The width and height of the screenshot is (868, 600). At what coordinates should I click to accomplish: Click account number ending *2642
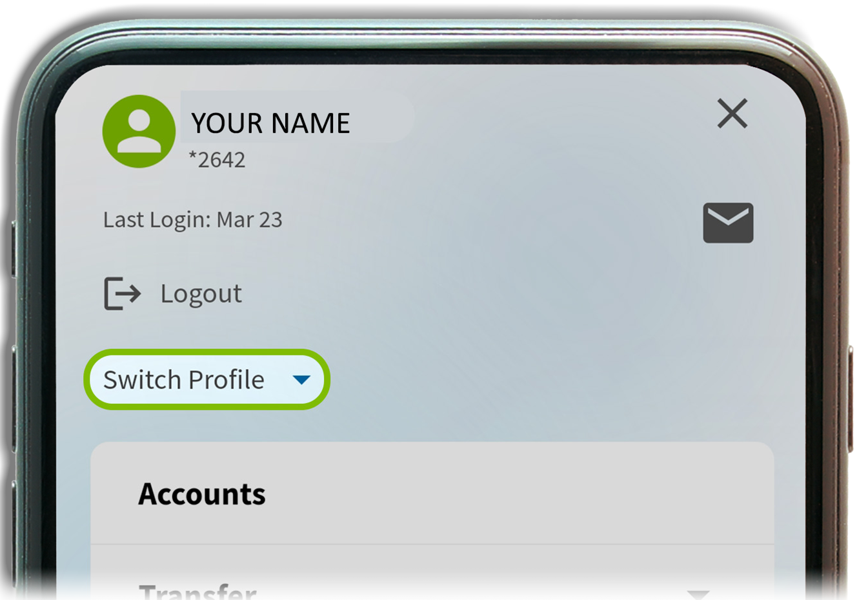(x=217, y=159)
